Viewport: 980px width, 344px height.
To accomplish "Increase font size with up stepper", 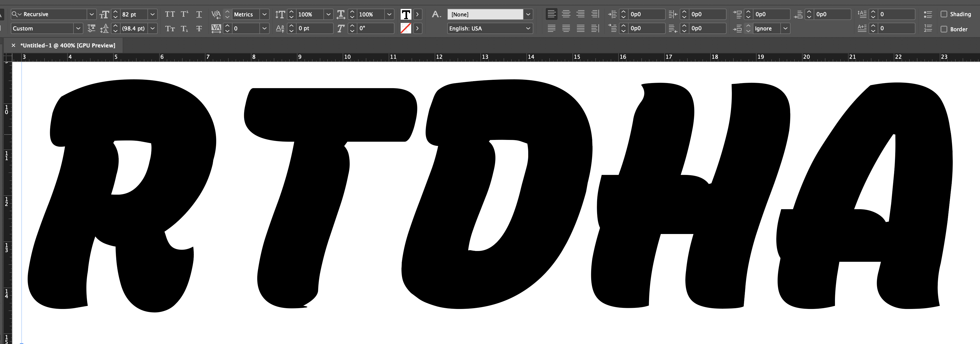I will click(116, 12).
